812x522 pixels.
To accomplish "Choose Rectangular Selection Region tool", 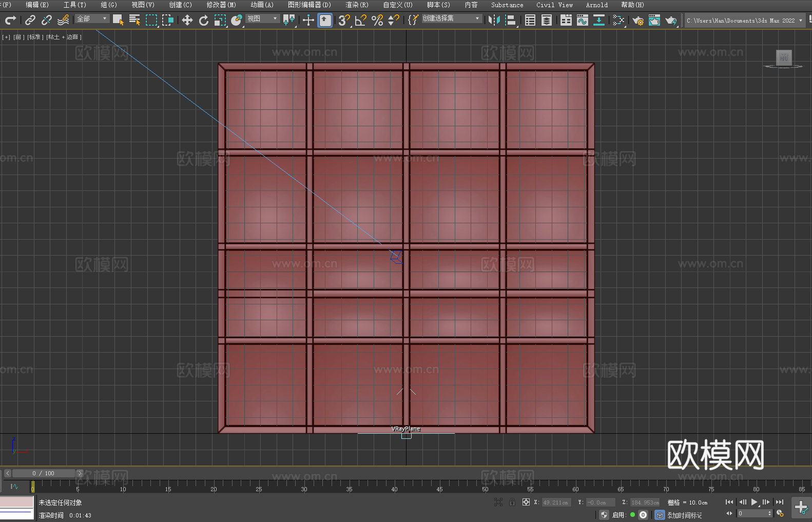I will 151,20.
